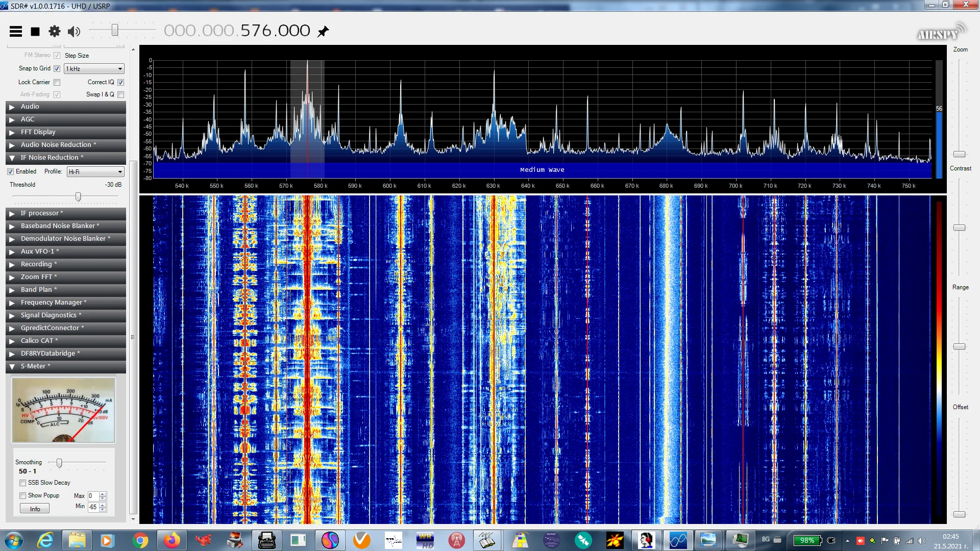
Task: Click the S-Meter Info button
Action: coord(35,509)
